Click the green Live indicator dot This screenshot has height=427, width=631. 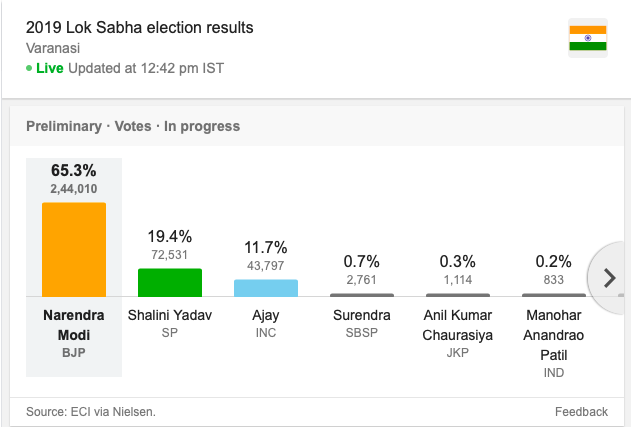29,68
